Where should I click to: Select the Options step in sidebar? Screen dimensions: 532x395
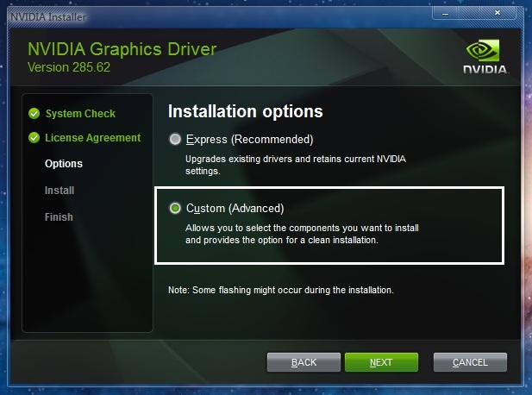[x=64, y=164]
